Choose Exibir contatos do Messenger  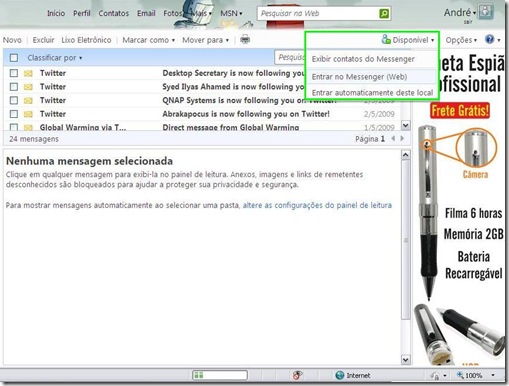click(x=363, y=59)
